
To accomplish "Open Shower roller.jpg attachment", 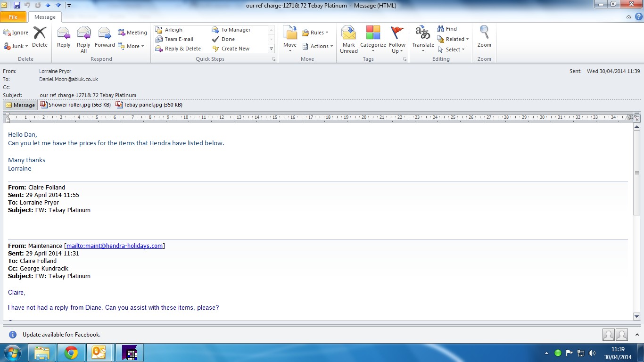I will coord(75,105).
